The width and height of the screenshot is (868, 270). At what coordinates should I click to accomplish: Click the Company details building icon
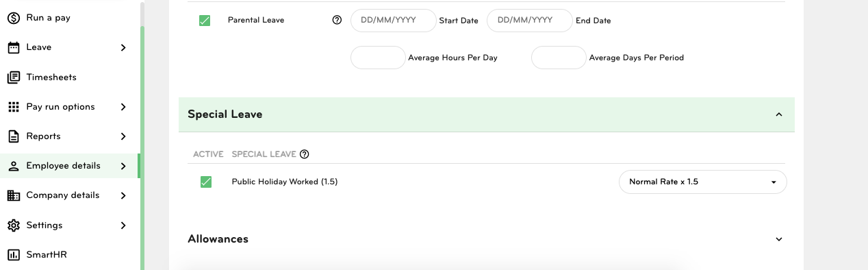[13, 195]
